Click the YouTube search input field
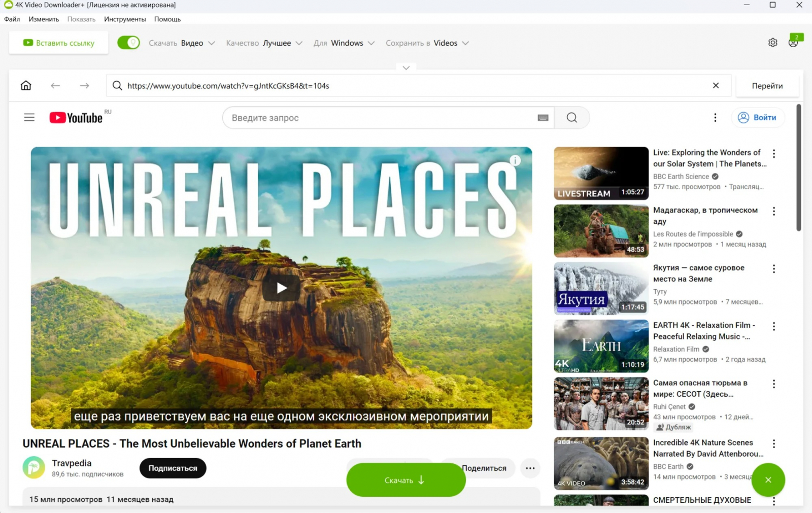812x513 pixels. click(388, 118)
